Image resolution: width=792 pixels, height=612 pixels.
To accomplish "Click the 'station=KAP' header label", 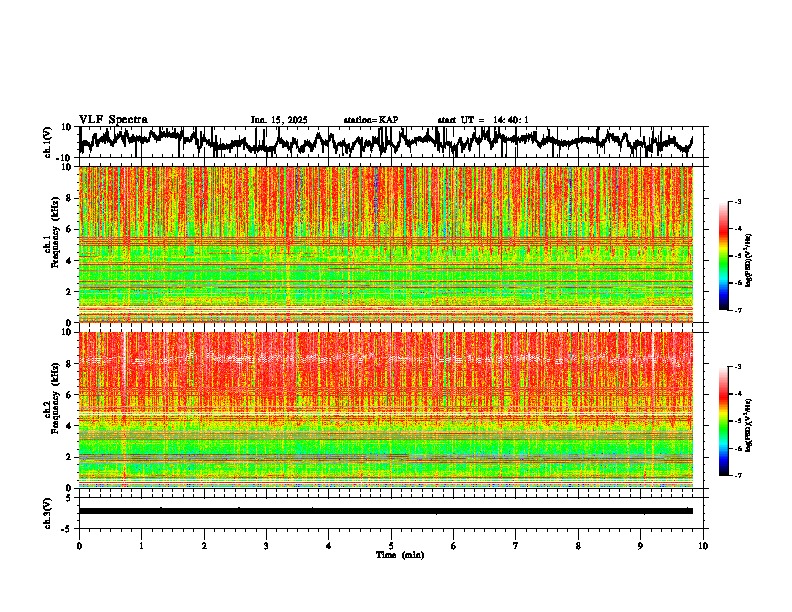I will point(371,120).
